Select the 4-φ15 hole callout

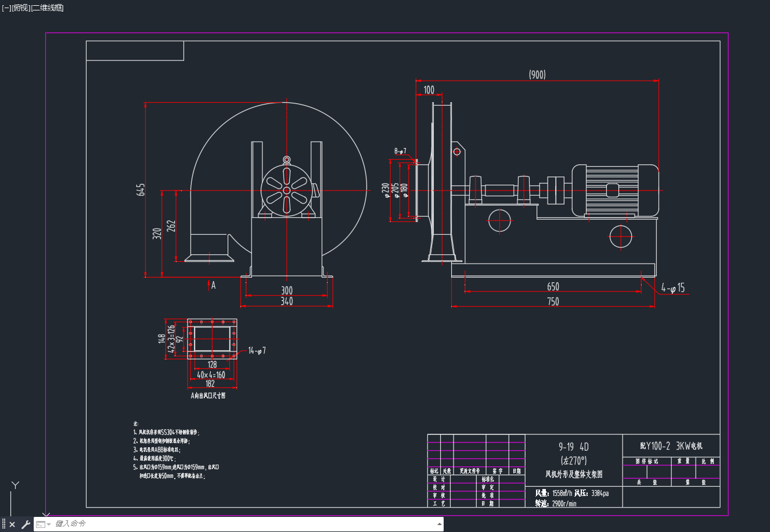(673, 288)
